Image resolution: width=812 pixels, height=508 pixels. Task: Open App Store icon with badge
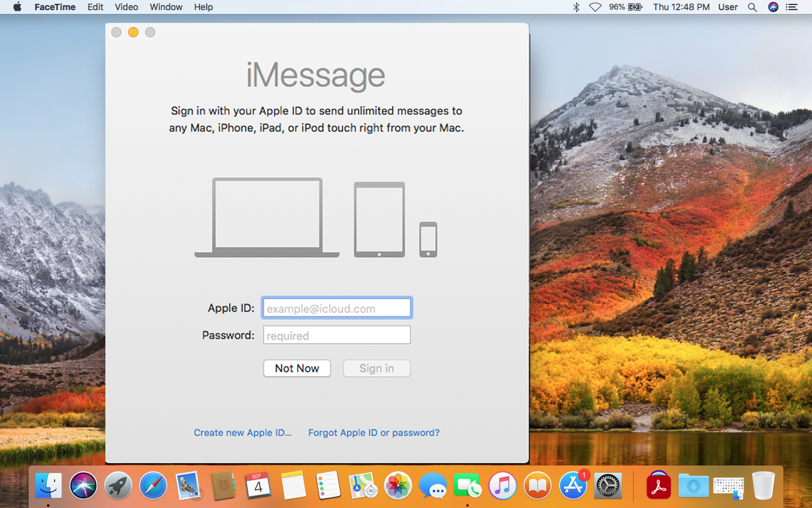573,486
